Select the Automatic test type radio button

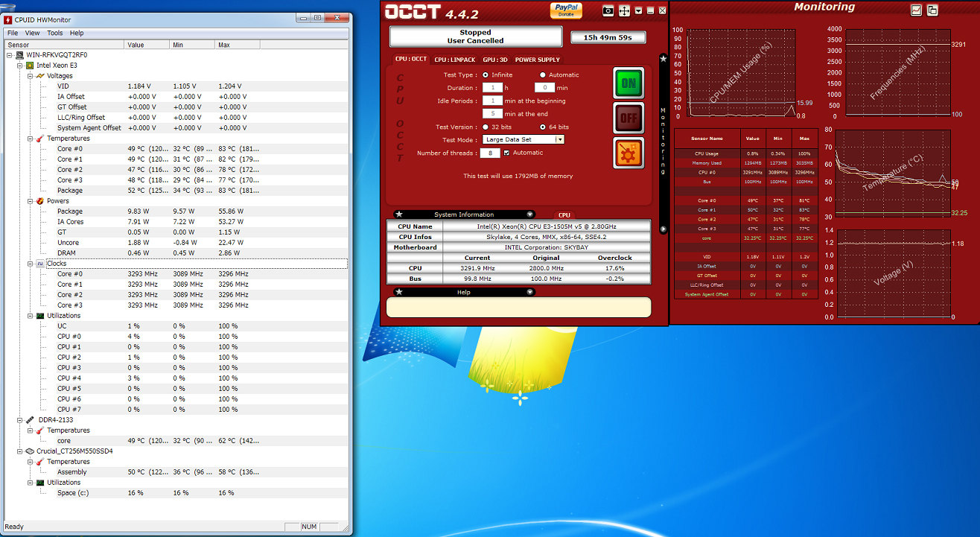tap(543, 75)
